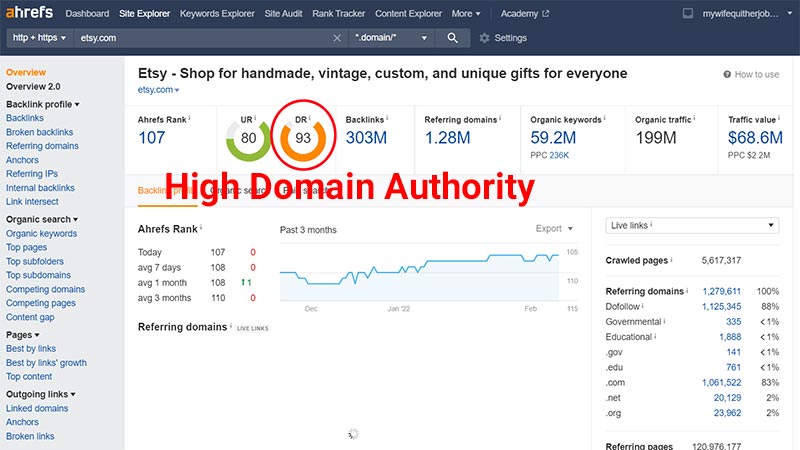This screenshot has width=800, height=450.
Task: Open the etsy.com URL dropdown
Action: tap(159, 90)
